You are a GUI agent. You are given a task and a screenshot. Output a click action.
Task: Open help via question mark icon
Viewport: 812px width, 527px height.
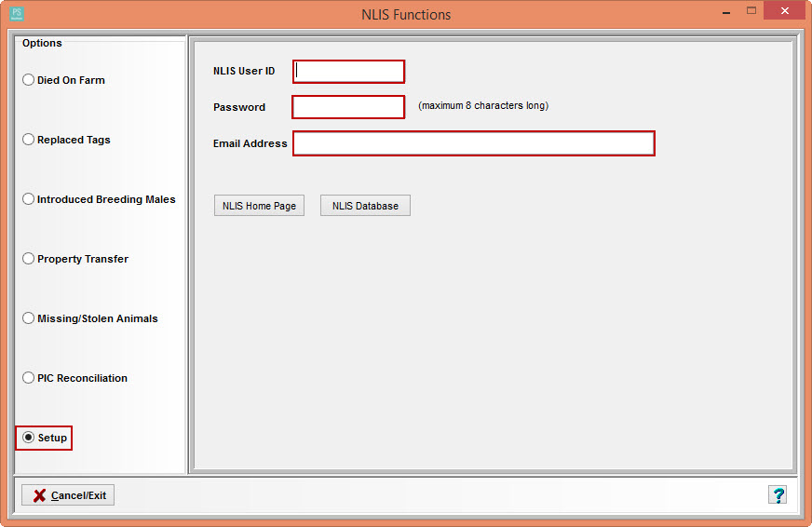coord(778,495)
